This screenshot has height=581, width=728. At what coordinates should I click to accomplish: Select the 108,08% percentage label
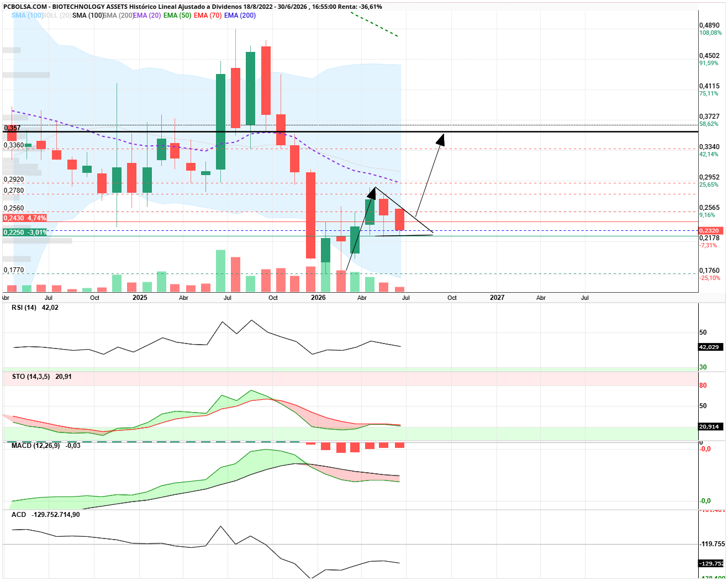(x=710, y=33)
